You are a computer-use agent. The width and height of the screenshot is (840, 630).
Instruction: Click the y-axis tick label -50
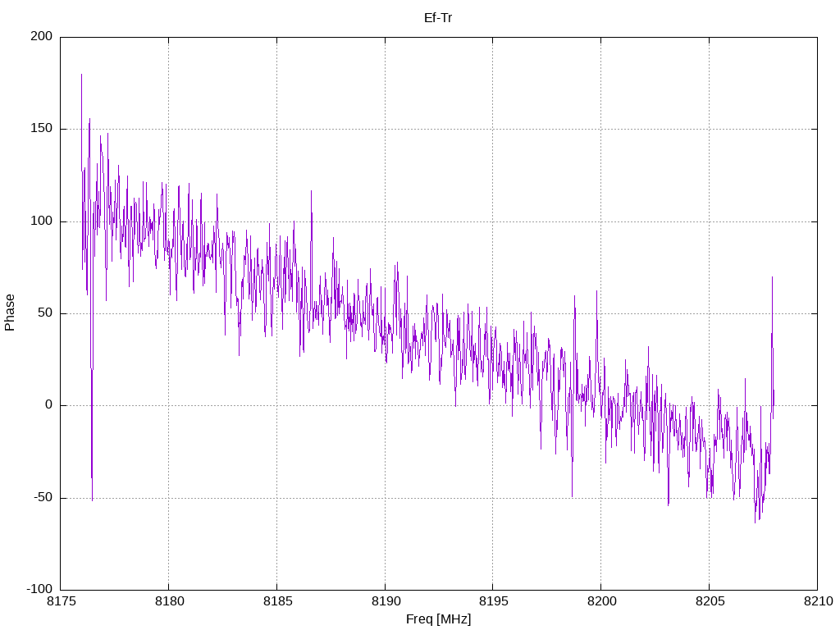(x=43, y=498)
